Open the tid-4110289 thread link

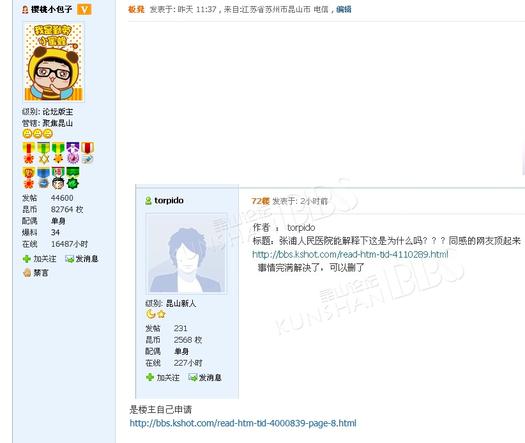350,254
